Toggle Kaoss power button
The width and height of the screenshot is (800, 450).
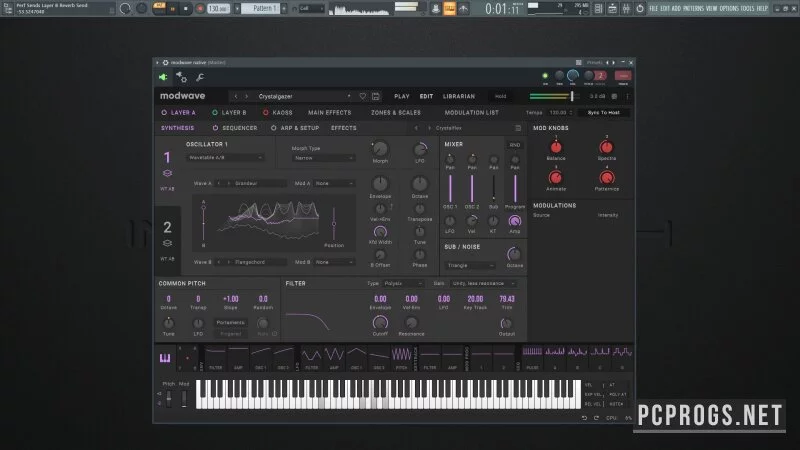[265, 112]
